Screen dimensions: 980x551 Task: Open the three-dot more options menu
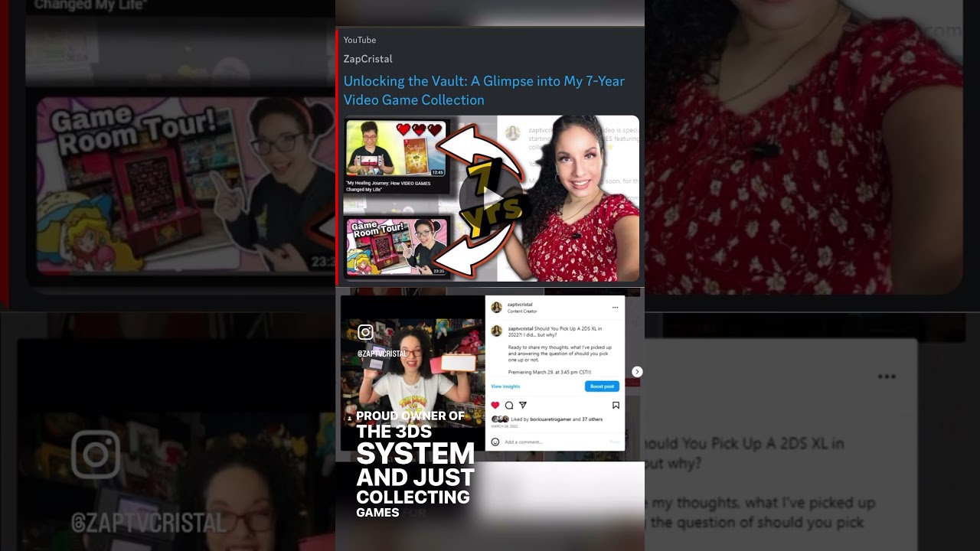pyautogui.click(x=615, y=308)
